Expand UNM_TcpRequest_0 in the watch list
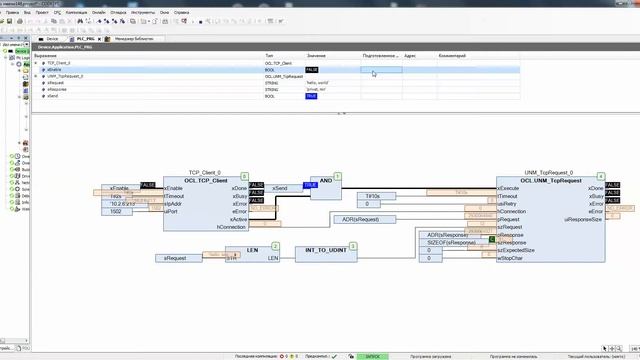Viewport: 640px width, 360px height. [36, 76]
